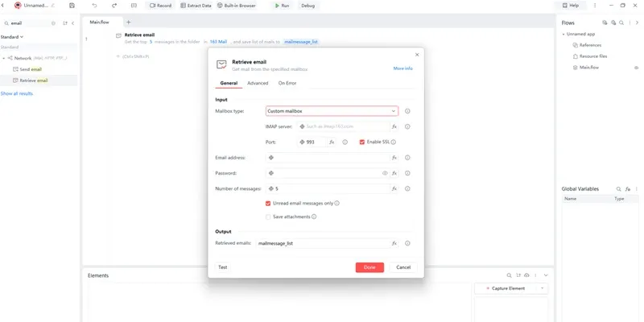The image size is (644, 322).
Task: Expand the Standard category dropdown
Action: pyautogui.click(x=12, y=37)
